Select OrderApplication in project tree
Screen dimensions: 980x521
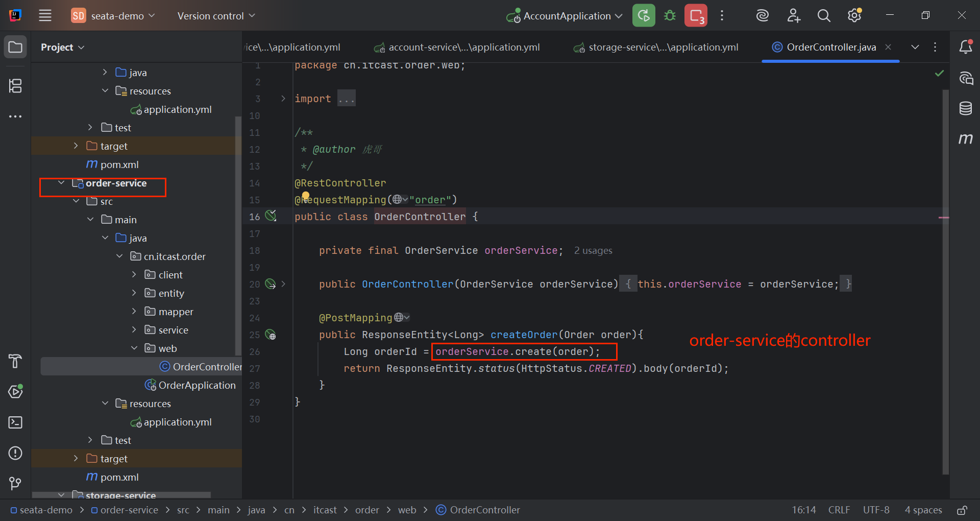(191, 385)
